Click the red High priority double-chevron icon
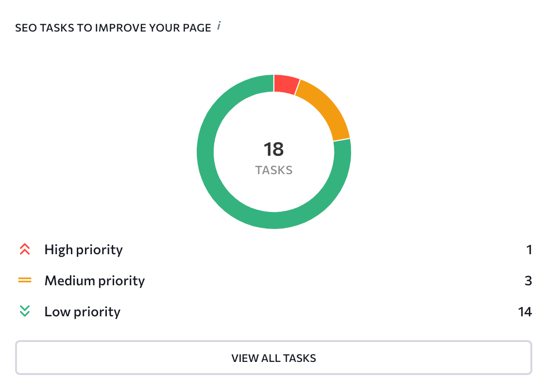The width and height of the screenshot is (543, 392). coord(25,249)
